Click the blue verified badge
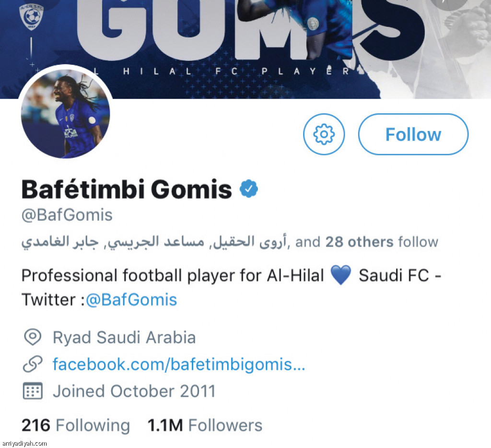 click(x=249, y=189)
